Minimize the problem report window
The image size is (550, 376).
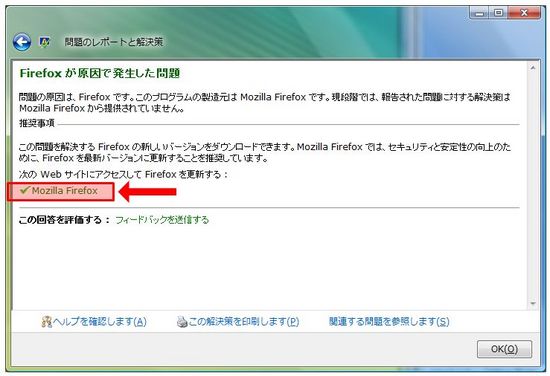(x=479, y=13)
